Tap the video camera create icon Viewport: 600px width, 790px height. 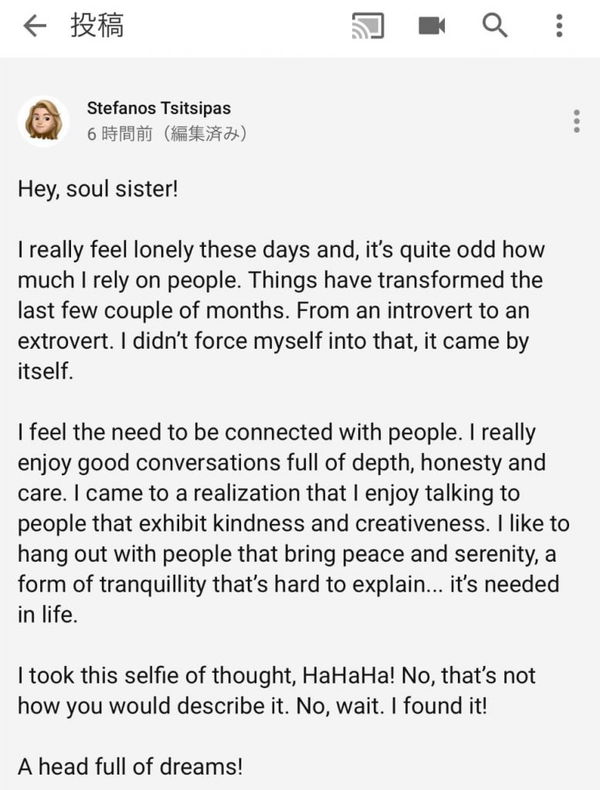[432, 27]
